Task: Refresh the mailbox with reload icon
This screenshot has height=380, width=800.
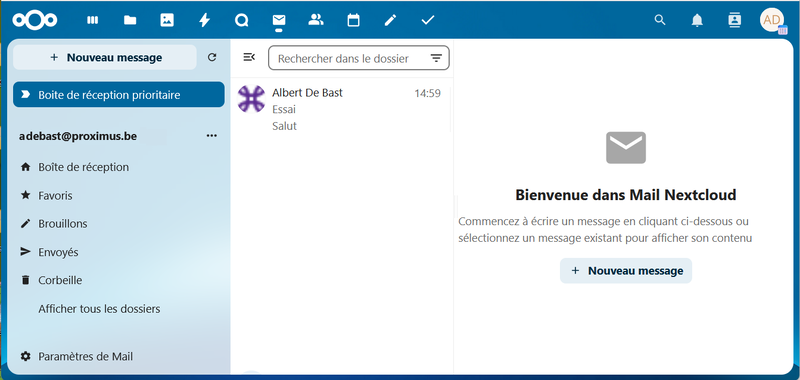Action: pyautogui.click(x=212, y=58)
